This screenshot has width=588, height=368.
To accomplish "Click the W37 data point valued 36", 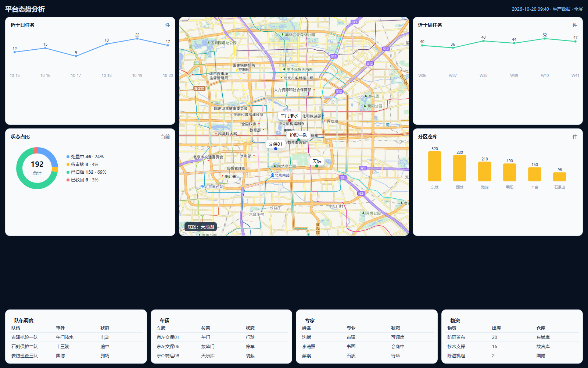I will pyautogui.click(x=453, y=48).
